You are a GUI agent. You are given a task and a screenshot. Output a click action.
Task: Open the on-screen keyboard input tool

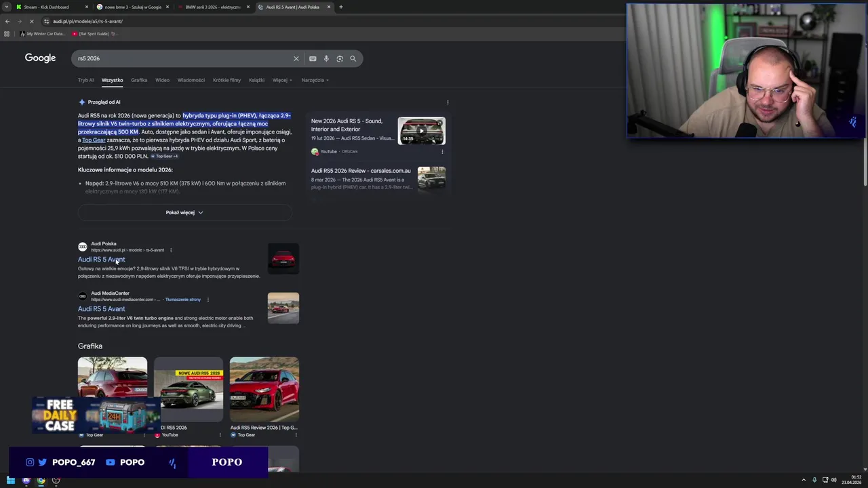tap(313, 59)
